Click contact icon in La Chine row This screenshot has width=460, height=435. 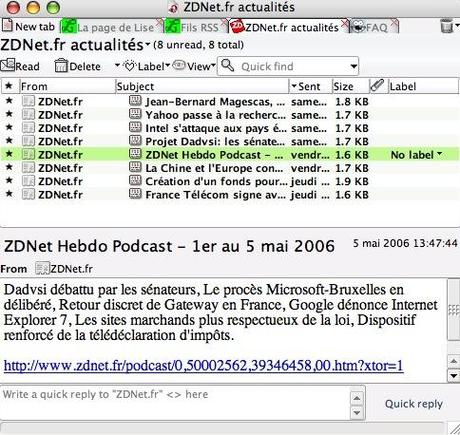pyautogui.click(x=28, y=168)
